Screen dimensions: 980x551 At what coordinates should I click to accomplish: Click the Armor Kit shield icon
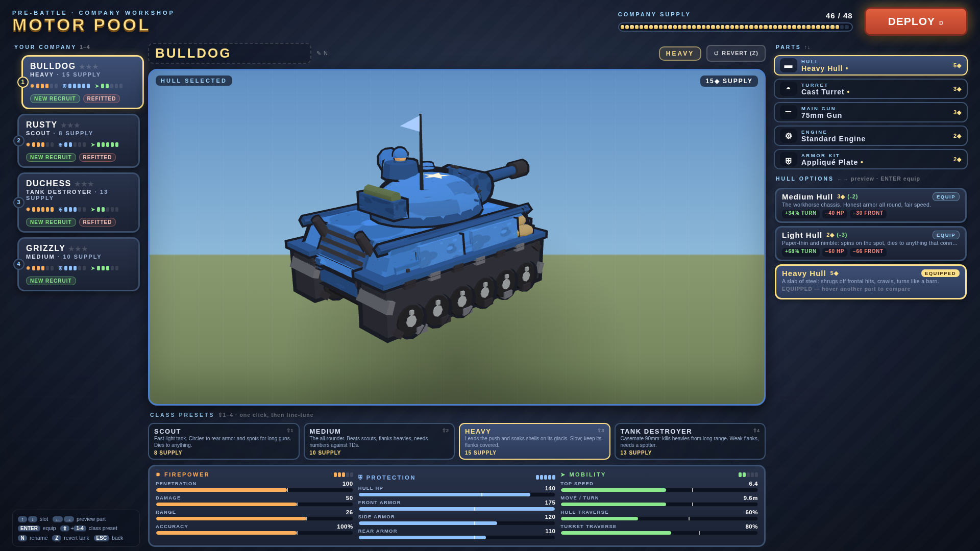788,159
